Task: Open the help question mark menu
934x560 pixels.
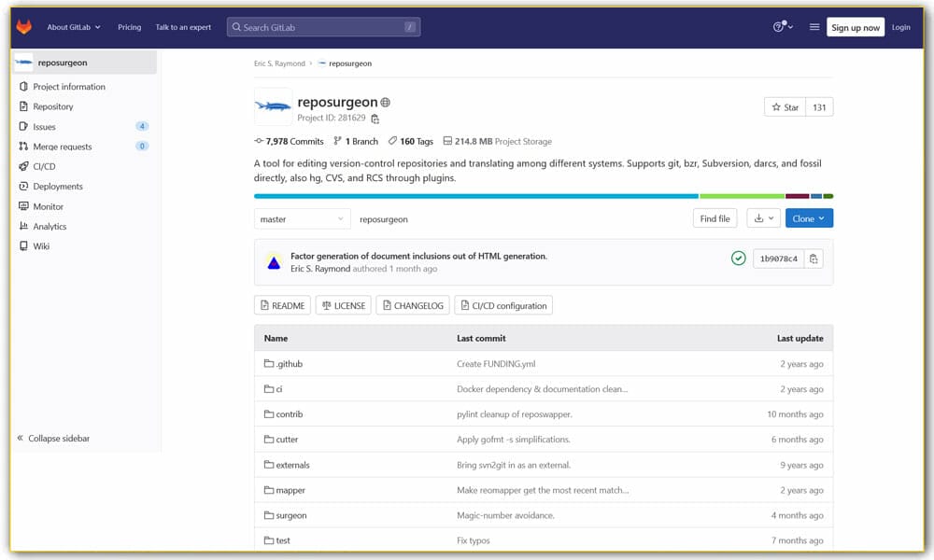Action: coord(782,27)
